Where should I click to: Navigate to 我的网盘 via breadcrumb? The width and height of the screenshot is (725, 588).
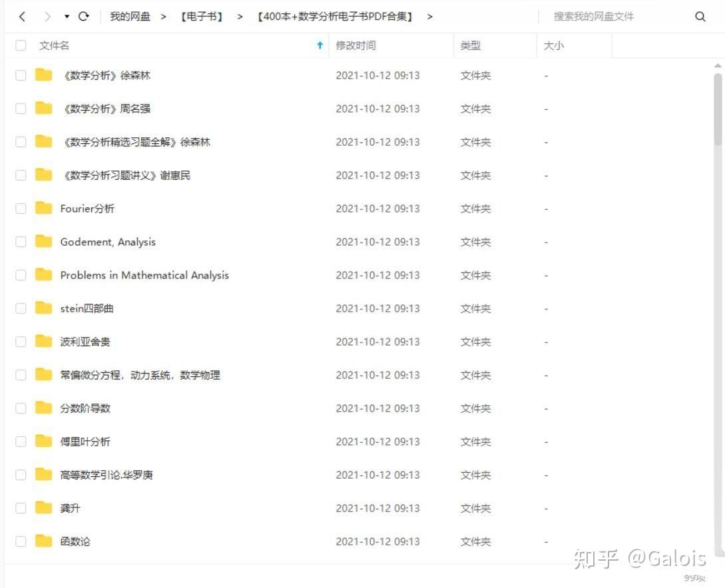(130, 16)
